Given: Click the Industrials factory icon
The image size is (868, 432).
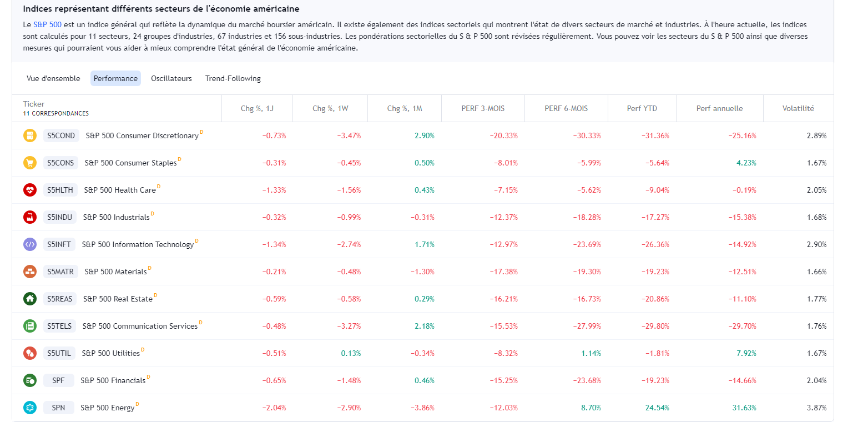Looking at the screenshot, I should 30,217.
